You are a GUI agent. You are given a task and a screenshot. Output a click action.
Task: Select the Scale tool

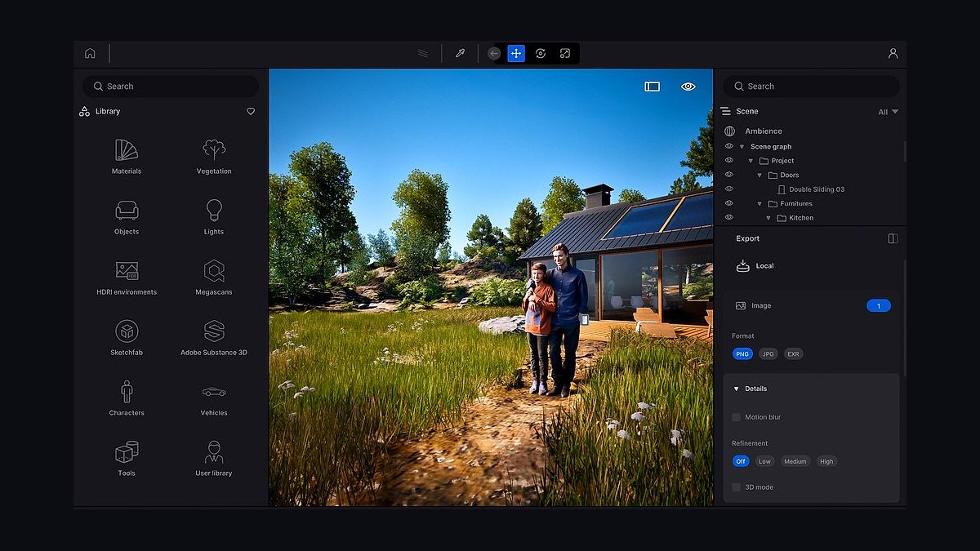pyautogui.click(x=565, y=53)
